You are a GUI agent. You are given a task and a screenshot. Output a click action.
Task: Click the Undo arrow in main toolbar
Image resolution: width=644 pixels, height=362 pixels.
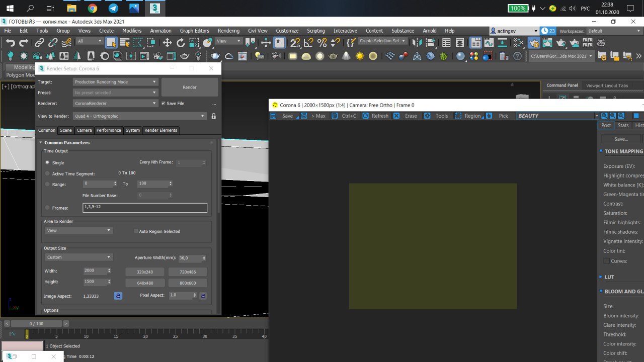pyautogui.click(x=10, y=43)
